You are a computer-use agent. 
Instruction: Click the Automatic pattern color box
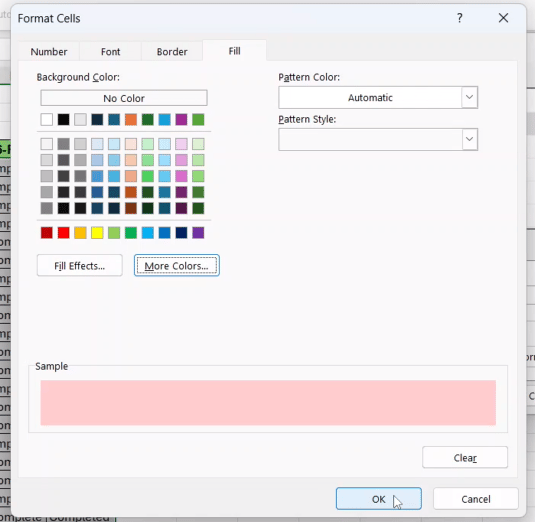tap(371, 98)
